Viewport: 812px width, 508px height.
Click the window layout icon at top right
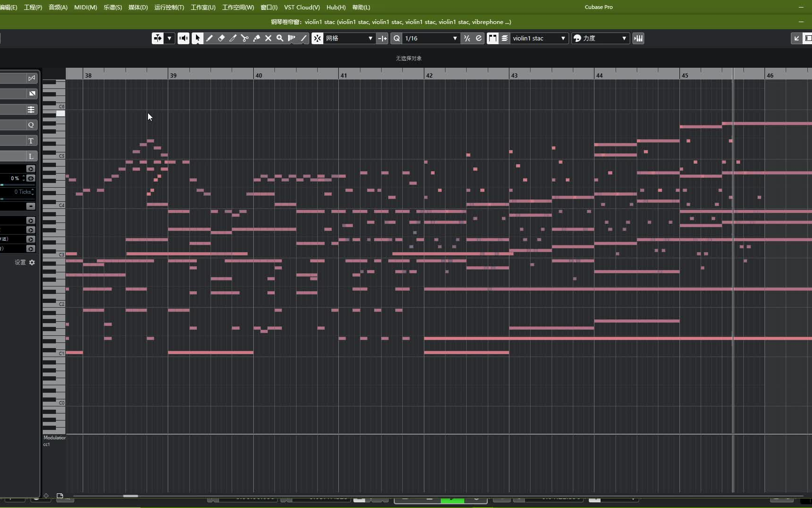(808, 38)
